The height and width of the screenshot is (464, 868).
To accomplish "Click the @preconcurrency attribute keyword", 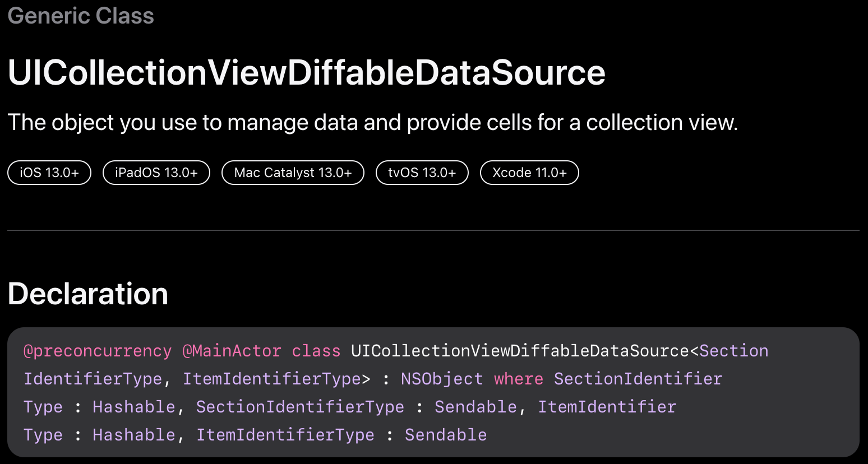I will [x=98, y=351].
